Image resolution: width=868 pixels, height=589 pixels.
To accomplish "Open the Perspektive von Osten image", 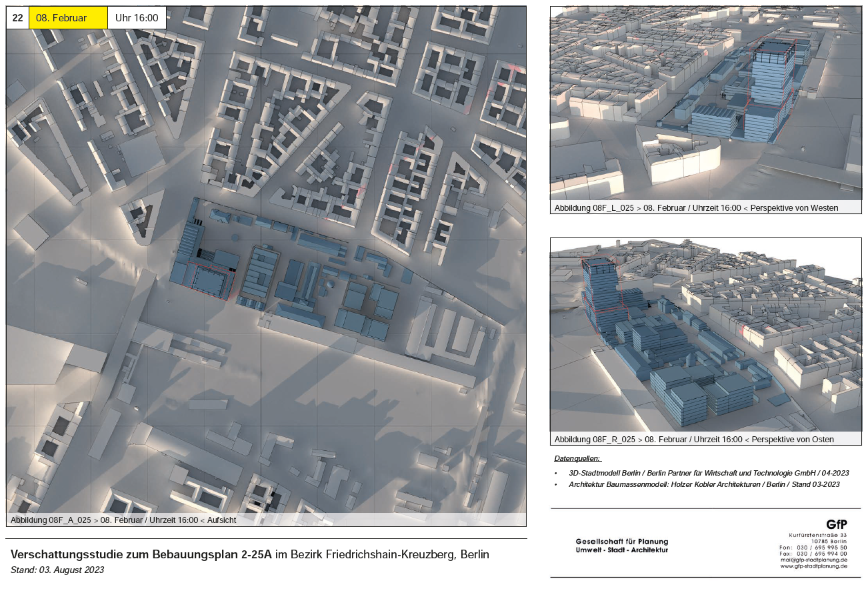I will 705,334.
